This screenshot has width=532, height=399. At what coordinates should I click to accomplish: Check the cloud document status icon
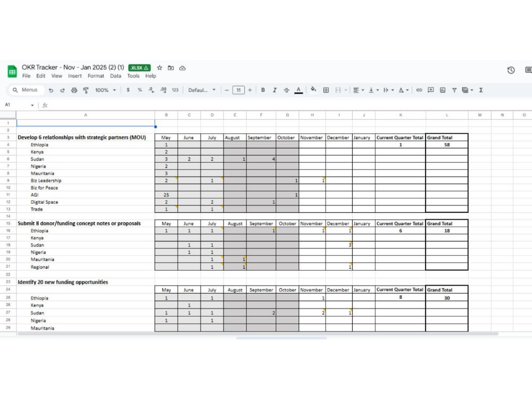182,68
